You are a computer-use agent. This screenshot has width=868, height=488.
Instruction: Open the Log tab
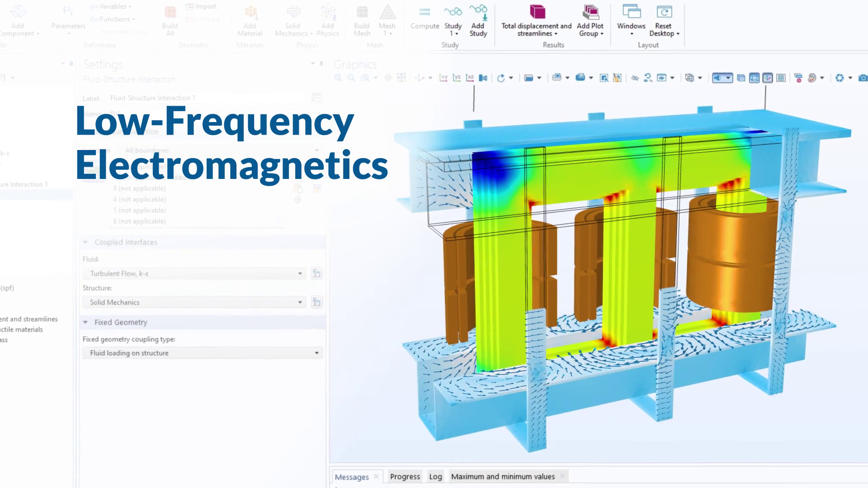point(435,476)
